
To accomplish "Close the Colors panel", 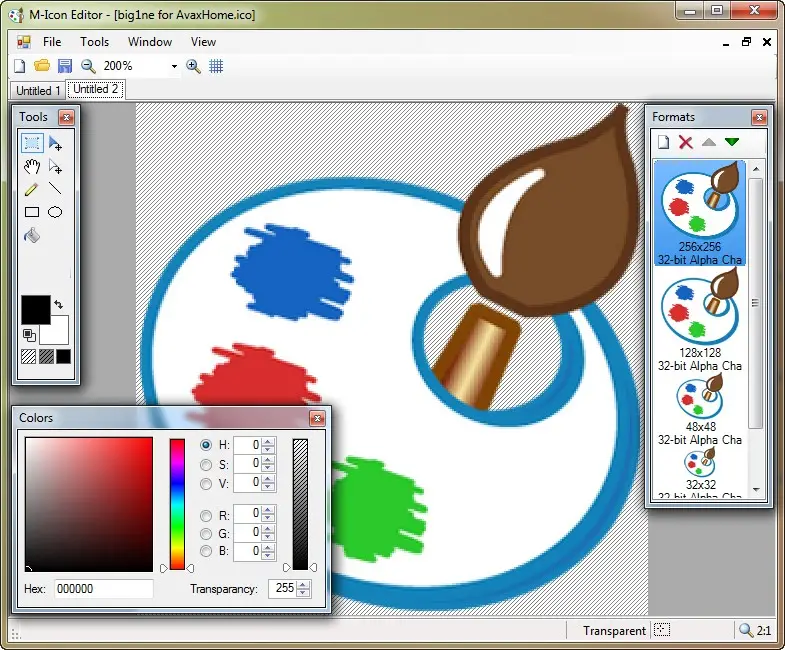I will (317, 418).
